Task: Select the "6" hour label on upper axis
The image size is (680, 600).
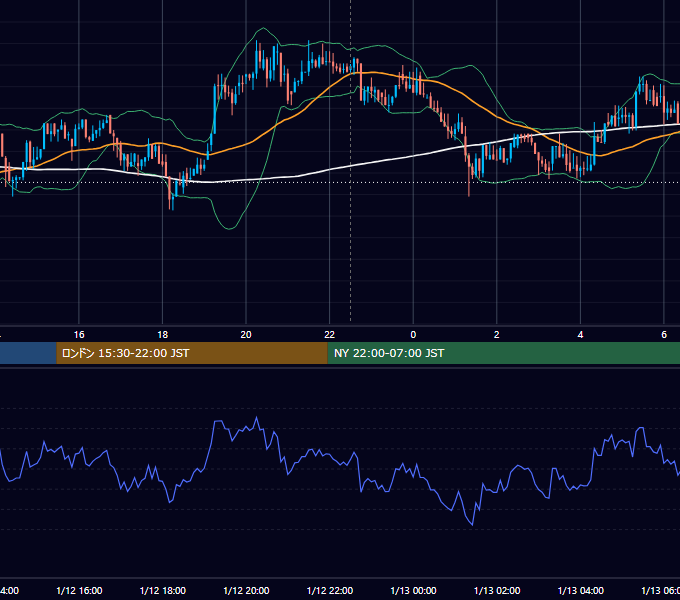Action: [664, 334]
